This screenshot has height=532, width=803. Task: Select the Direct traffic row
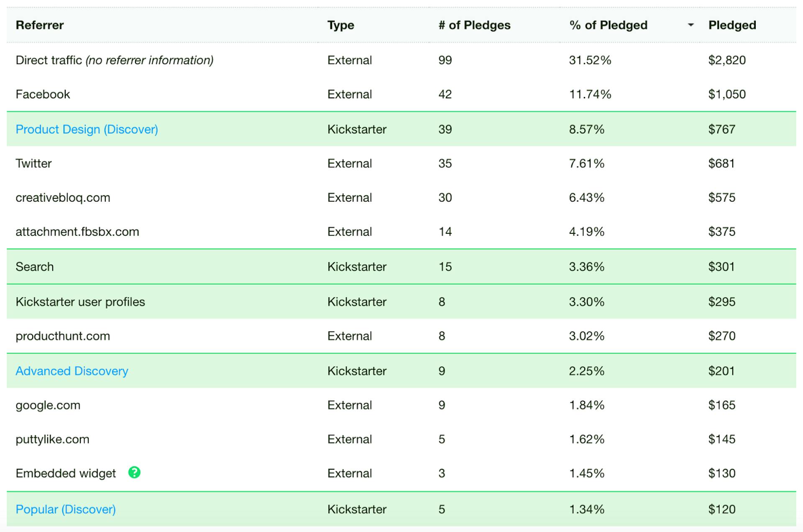point(114,60)
